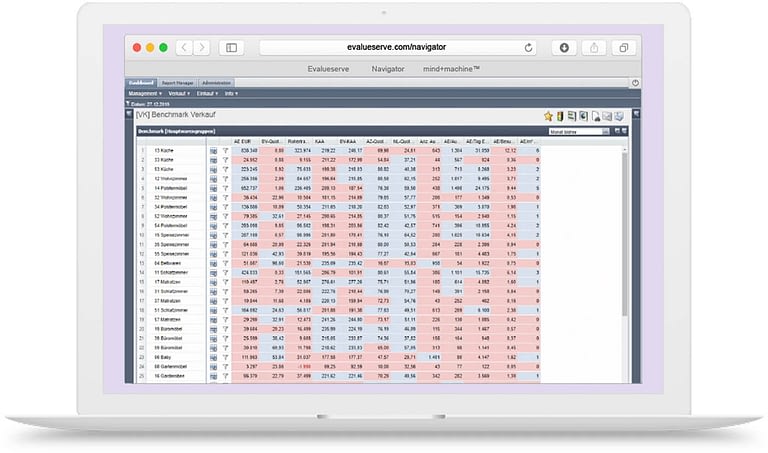This screenshot has width=768, height=453.
Task: Show all tabs with the tab overview icon
Action: (x=624, y=48)
